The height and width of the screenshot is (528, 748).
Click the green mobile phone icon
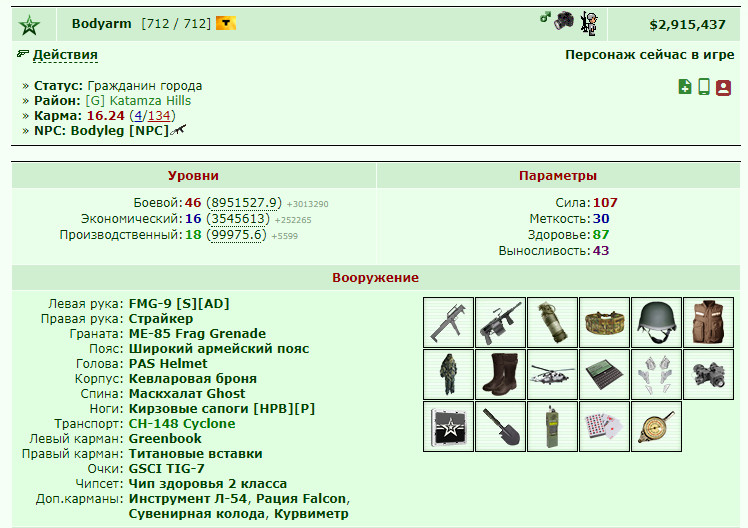[x=704, y=87]
